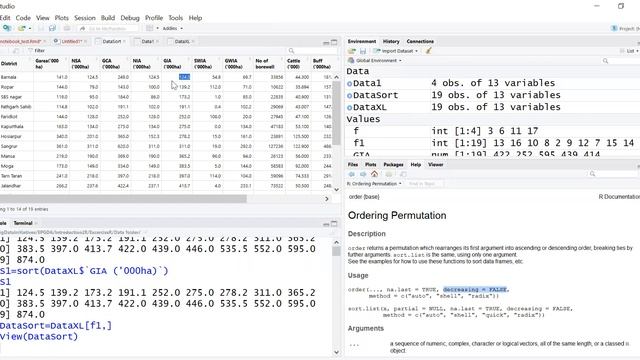Viewport: 640px width, 360px height.
Task: Open the Addins dropdown
Action: point(172,28)
